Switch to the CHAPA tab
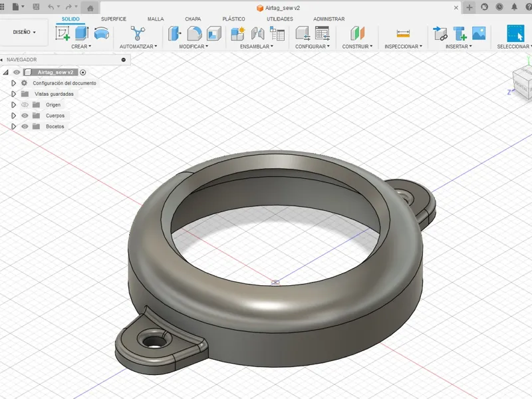The width and height of the screenshot is (532, 399). (x=193, y=19)
